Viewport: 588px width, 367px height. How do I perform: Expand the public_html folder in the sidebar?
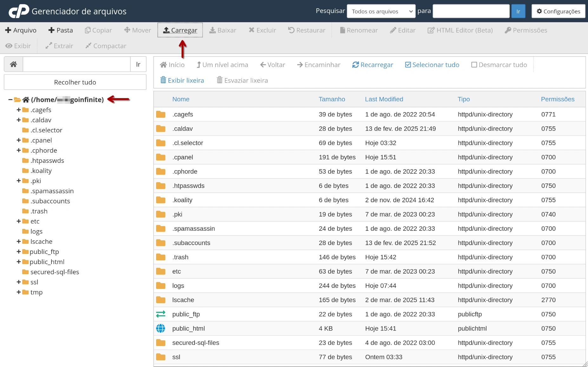click(x=18, y=262)
